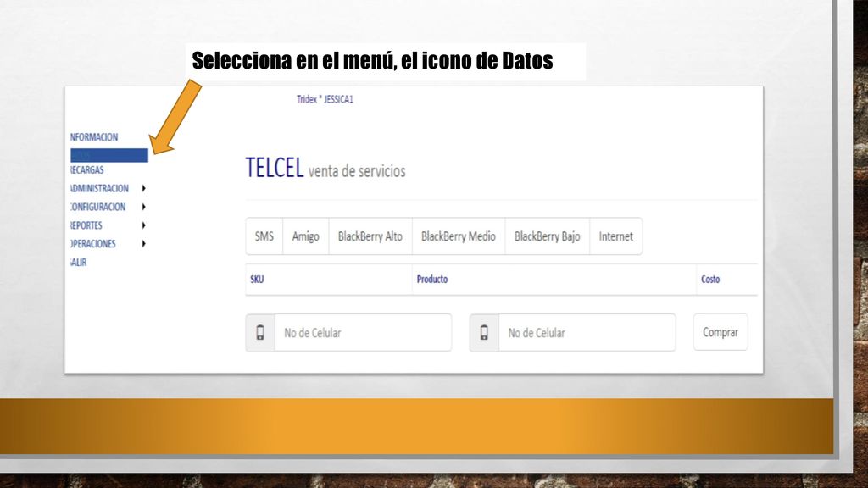The height and width of the screenshot is (488, 868).
Task: Select the BlackBerry Bajo tab
Action: [547, 236]
